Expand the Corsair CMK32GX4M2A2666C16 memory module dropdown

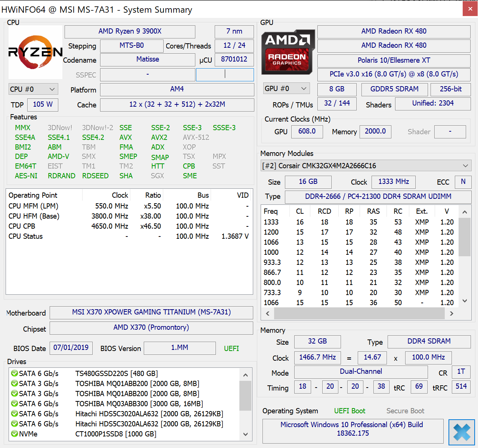pyautogui.click(x=366, y=166)
